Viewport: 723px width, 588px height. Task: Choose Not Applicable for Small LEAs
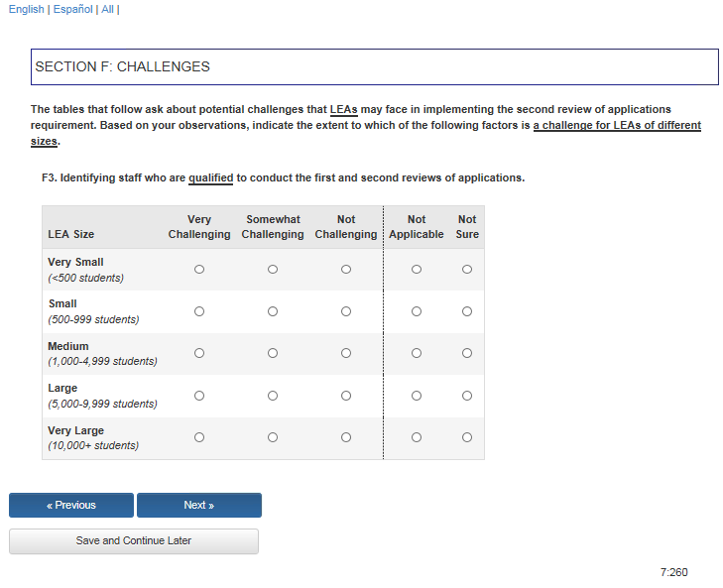(417, 311)
